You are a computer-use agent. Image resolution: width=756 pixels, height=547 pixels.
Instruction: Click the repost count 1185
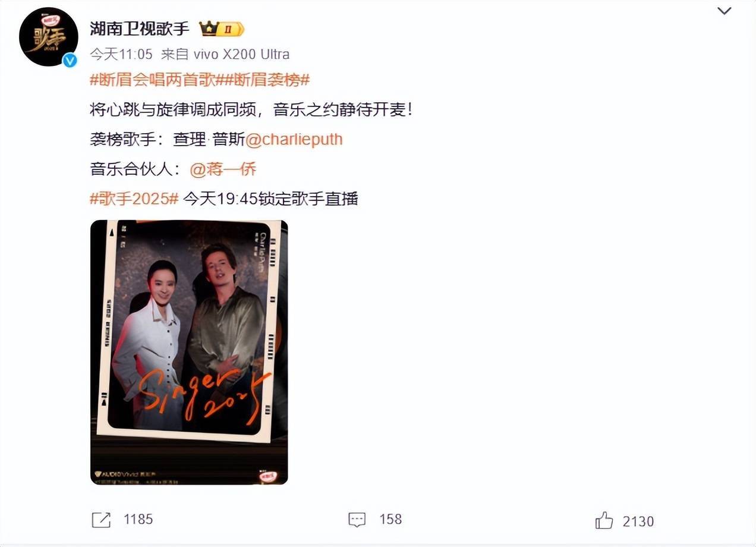138,520
